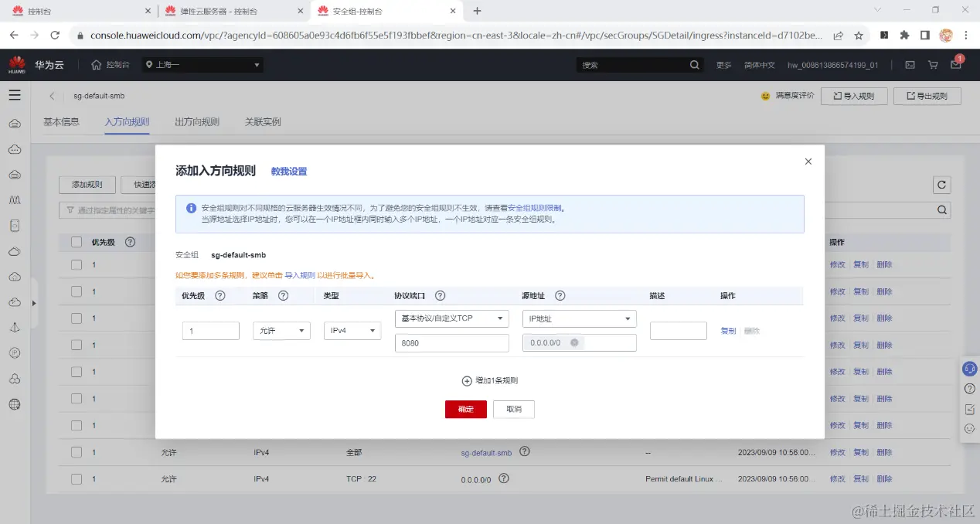This screenshot has width=980, height=524.
Task: Switch to 出方向规则 tab
Action: 197,122
